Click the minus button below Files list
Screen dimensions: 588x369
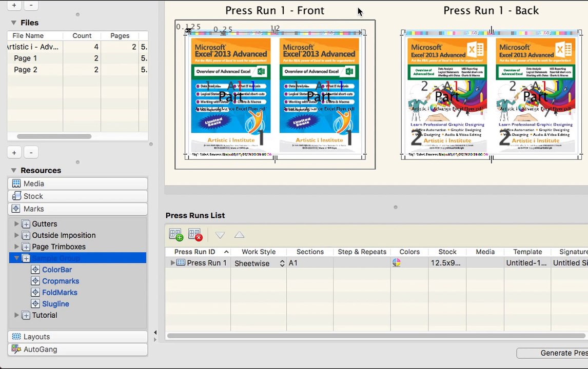coord(31,153)
